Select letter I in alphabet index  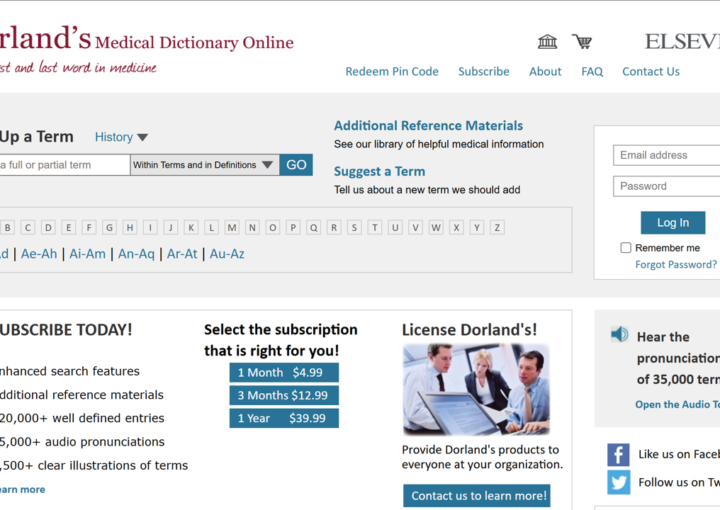click(x=150, y=227)
